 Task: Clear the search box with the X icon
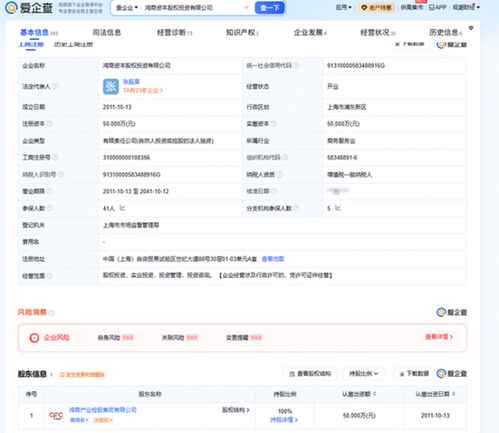pyautogui.click(x=246, y=8)
